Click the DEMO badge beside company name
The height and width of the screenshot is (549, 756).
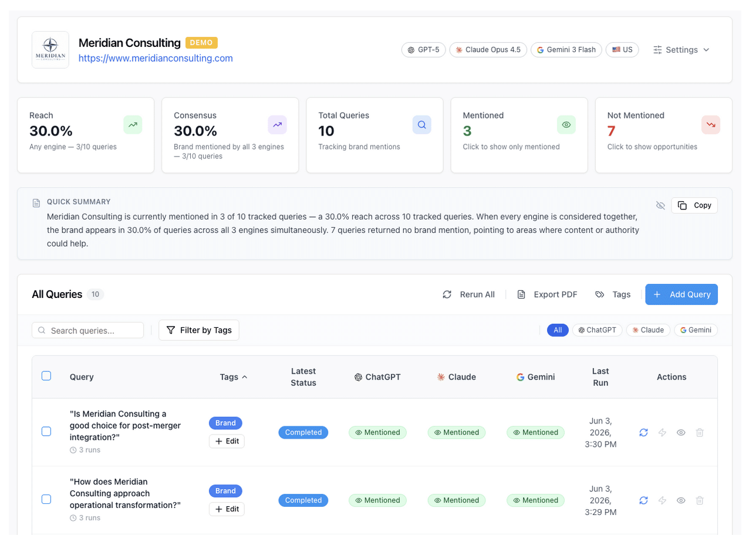pyautogui.click(x=201, y=43)
